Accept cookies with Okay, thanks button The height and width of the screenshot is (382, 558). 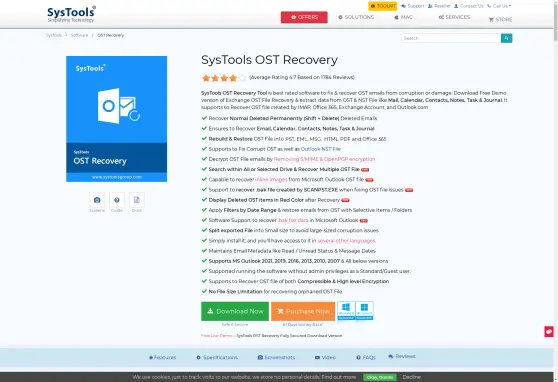pos(380,377)
